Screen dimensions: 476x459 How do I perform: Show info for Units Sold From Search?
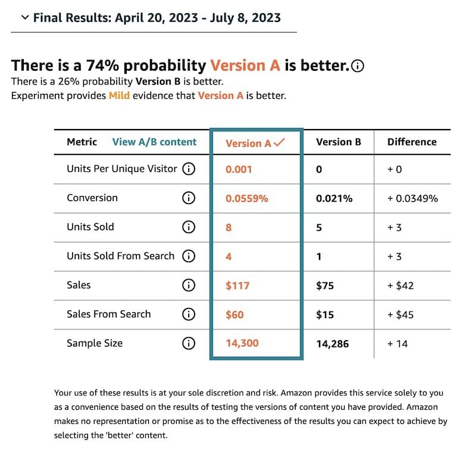click(x=189, y=256)
